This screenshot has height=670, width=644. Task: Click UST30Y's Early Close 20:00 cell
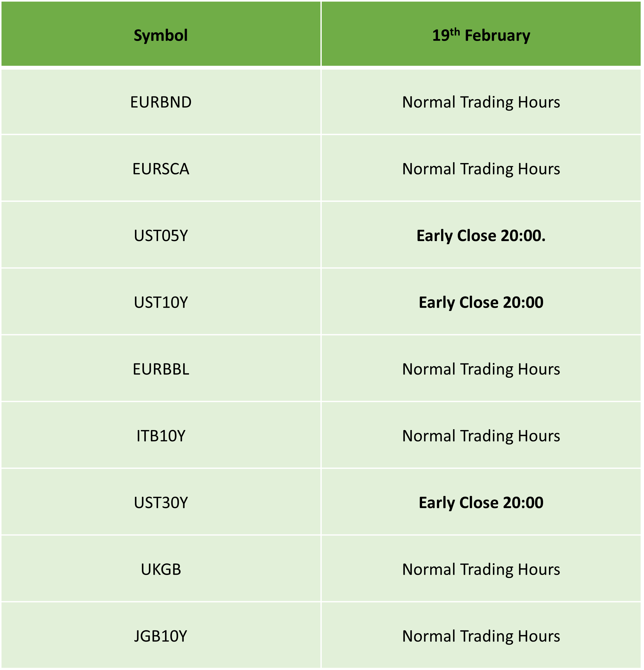[481, 501]
